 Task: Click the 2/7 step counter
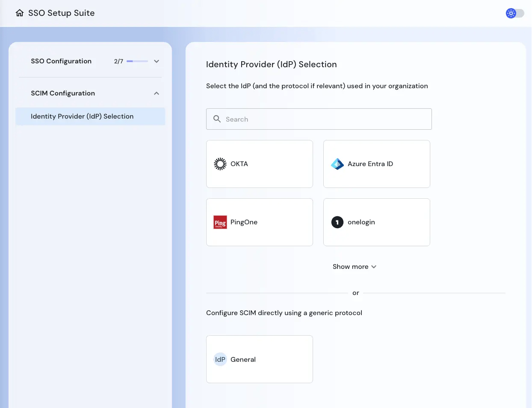point(118,61)
